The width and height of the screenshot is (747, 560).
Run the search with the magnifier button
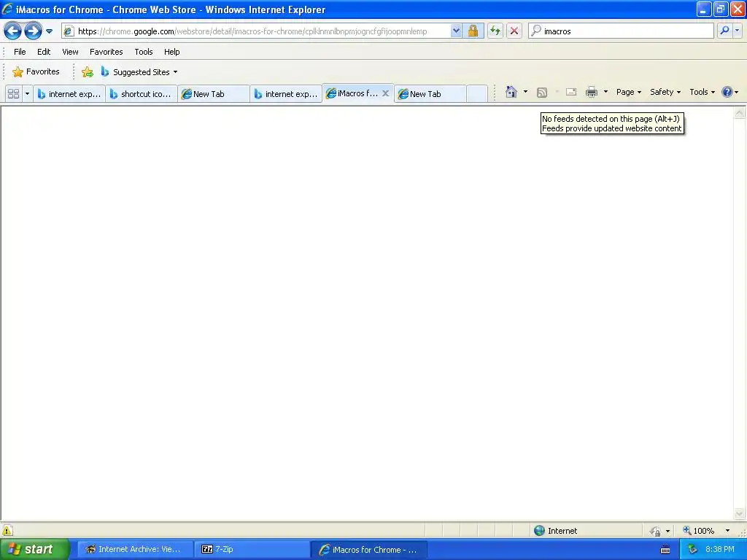tap(724, 31)
